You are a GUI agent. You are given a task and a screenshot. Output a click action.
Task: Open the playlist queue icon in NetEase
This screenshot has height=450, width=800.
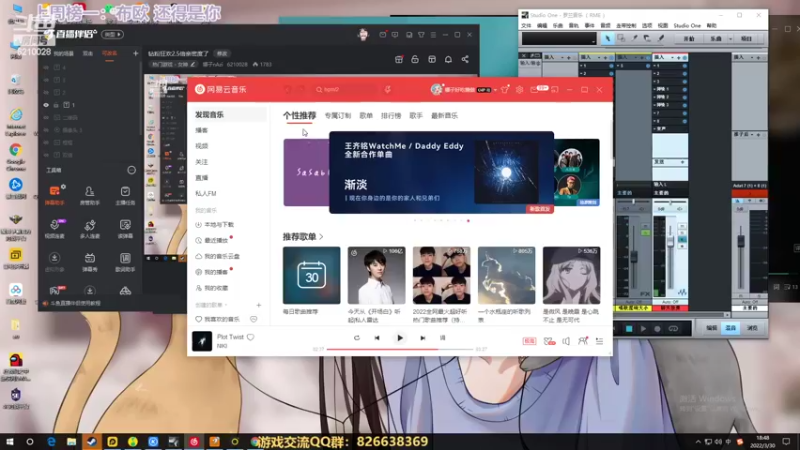pos(599,341)
